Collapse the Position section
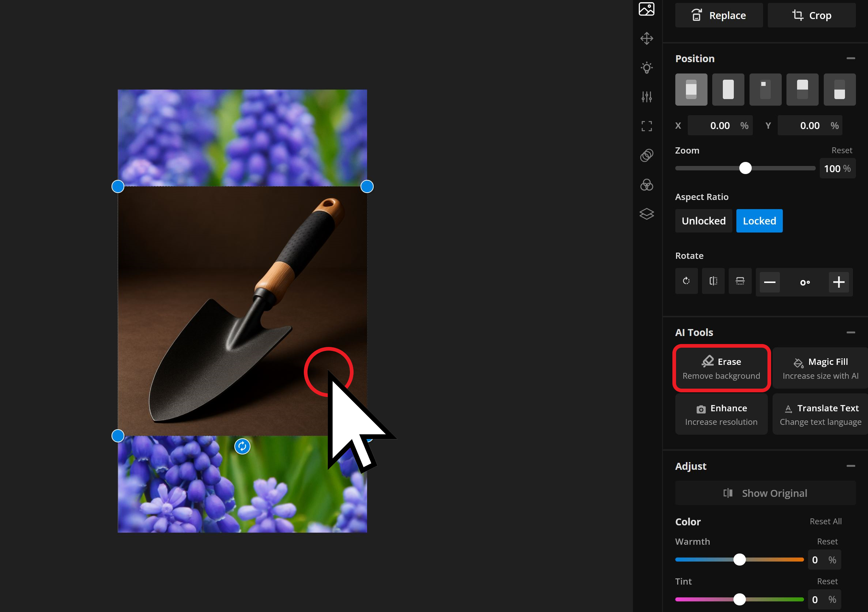Viewport: 868px width, 612px height. coord(850,58)
